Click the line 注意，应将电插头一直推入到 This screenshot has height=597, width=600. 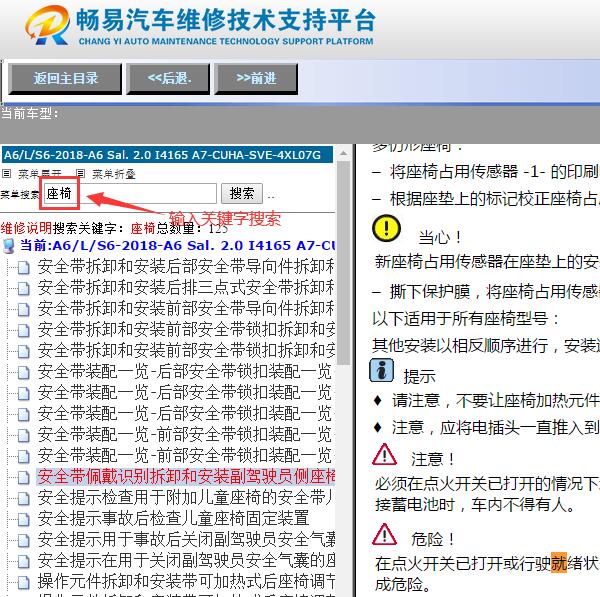(486, 427)
